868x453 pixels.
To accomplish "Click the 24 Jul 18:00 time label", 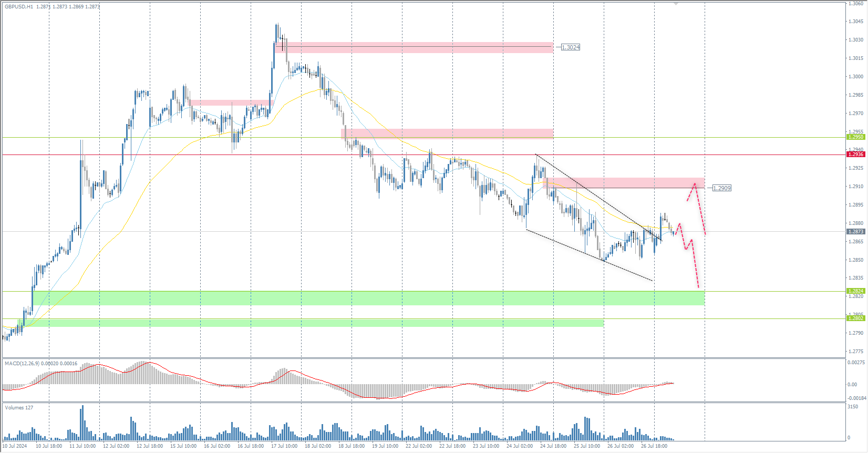I will click(553, 446).
